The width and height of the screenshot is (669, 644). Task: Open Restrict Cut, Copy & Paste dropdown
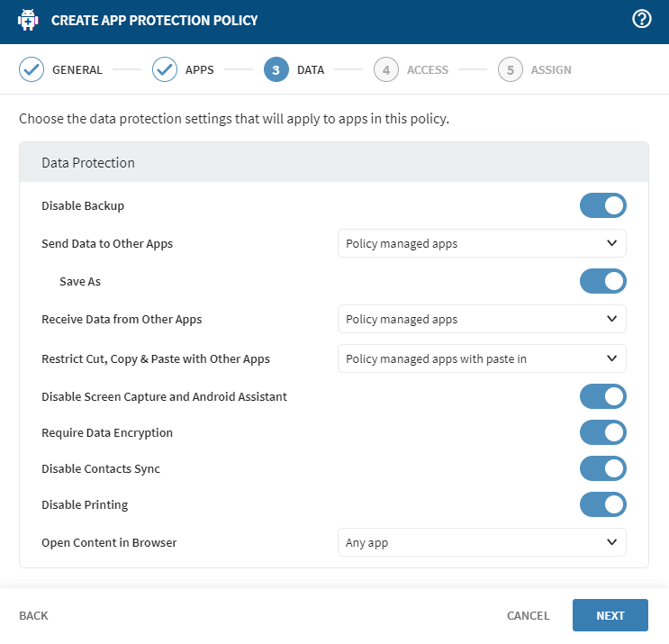tap(482, 358)
